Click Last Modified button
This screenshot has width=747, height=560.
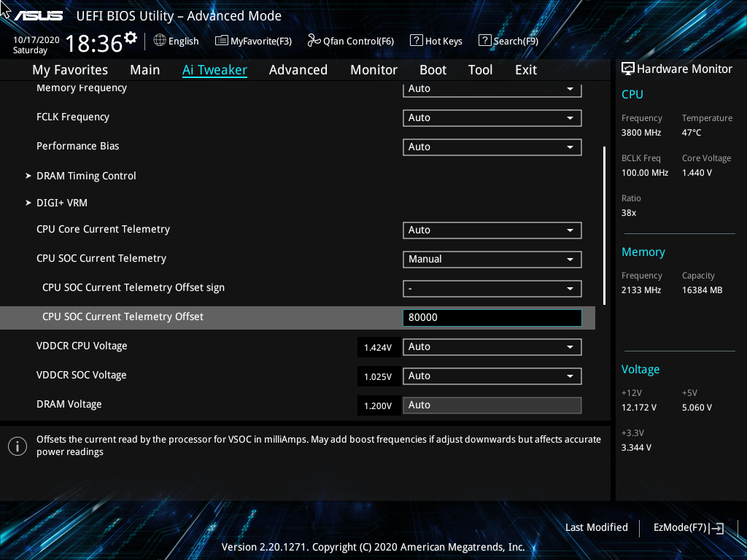[597, 527]
